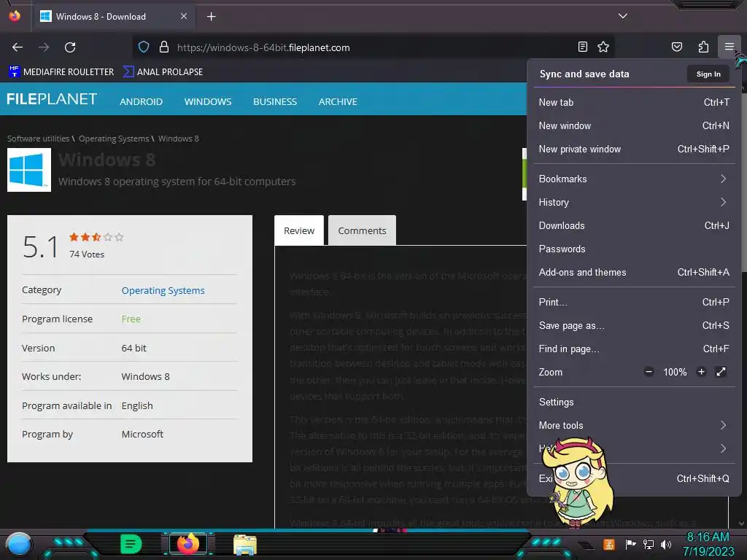The height and width of the screenshot is (560, 747).
Task: Expand the More tools submenu
Action: pos(634,425)
